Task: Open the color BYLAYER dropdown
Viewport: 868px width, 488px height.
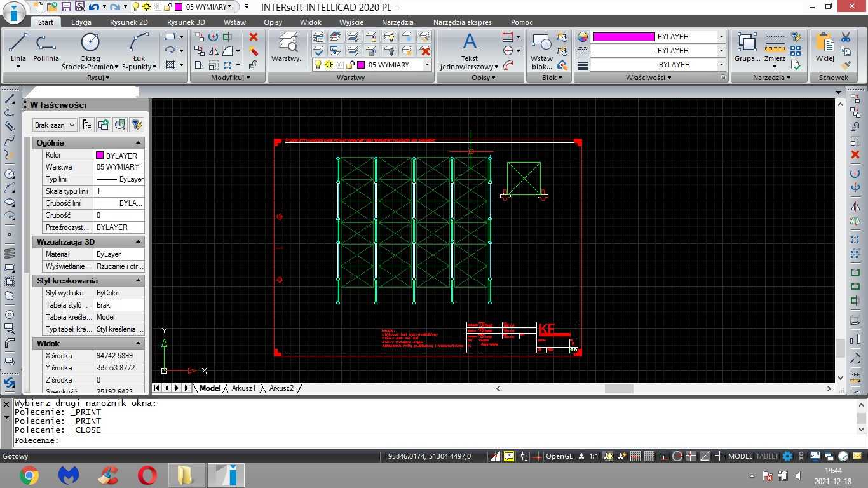Action: (x=721, y=37)
